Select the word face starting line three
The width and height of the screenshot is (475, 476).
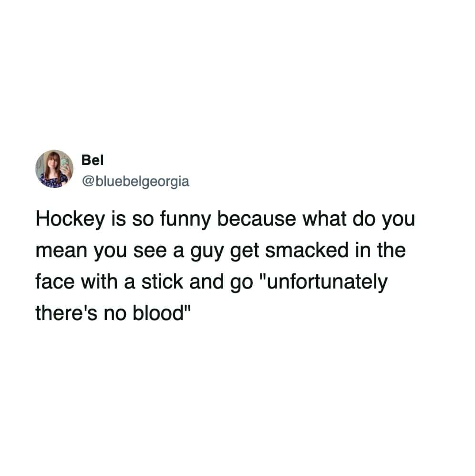pyautogui.click(x=55, y=282)
